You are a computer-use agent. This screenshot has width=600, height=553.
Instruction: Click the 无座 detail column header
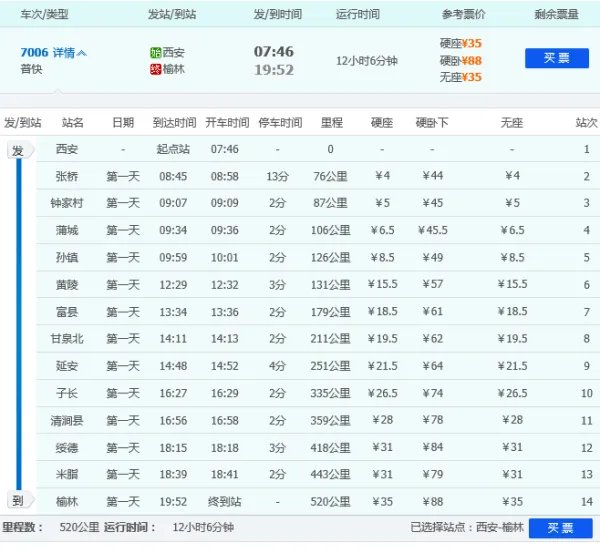[x=512, y=123]
